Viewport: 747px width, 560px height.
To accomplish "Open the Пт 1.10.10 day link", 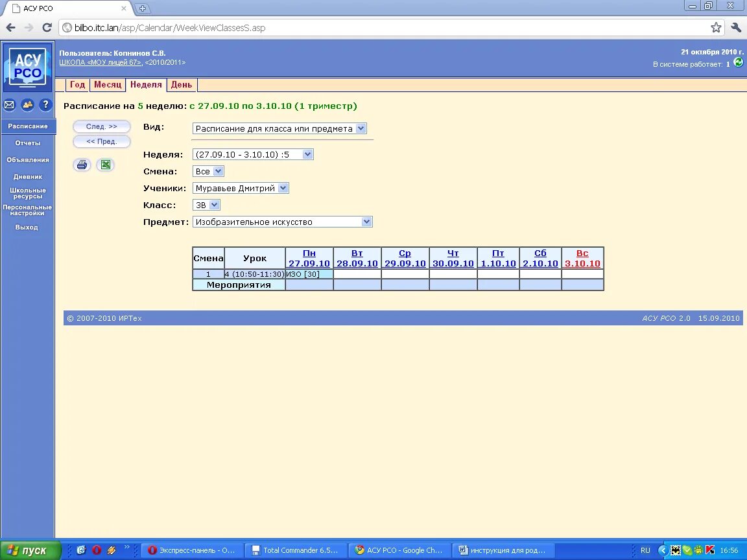I will pyautogui.click(x=498, y=258).
